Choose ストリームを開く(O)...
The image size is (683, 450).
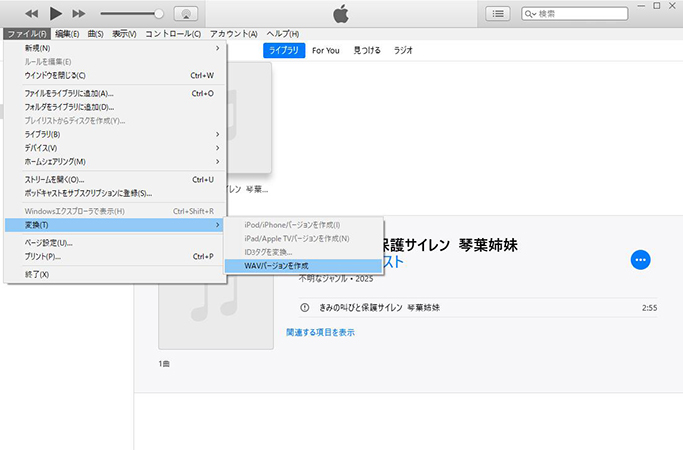pos(115,179)
